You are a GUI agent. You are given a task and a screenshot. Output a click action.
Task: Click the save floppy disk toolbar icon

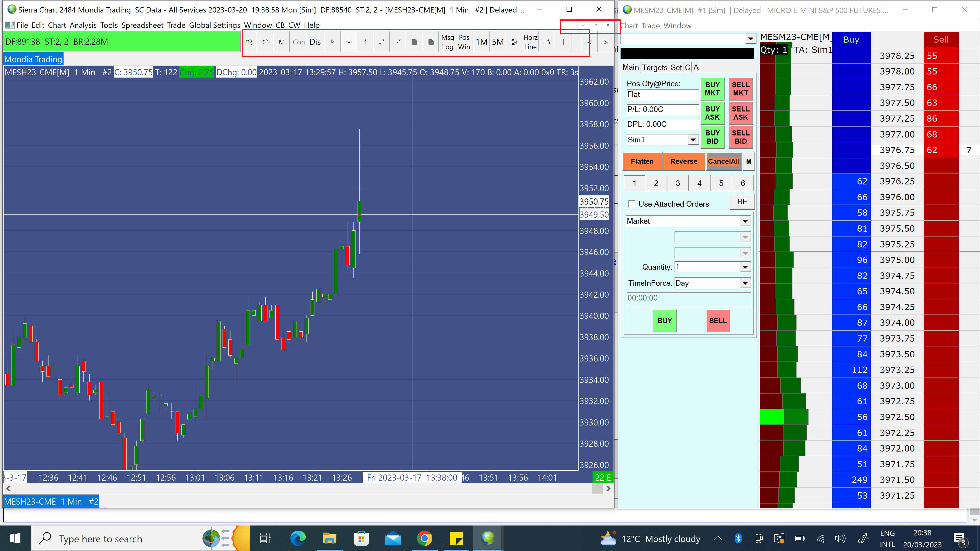point(281,42)
